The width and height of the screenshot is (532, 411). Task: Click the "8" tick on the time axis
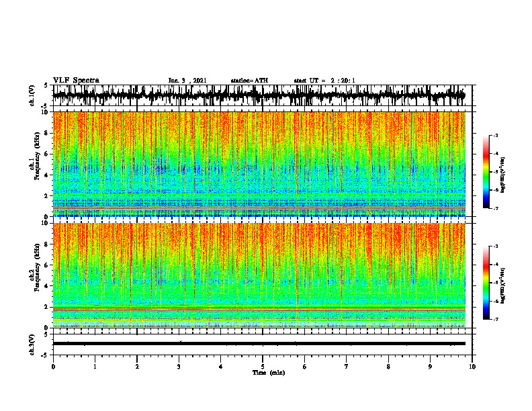click(x=388, y=367)
